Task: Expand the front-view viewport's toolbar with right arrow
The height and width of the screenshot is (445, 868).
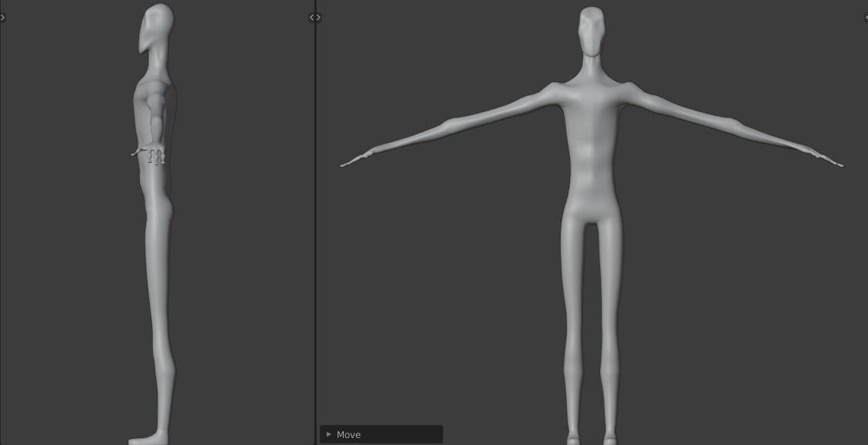Action: pos(318,18)
